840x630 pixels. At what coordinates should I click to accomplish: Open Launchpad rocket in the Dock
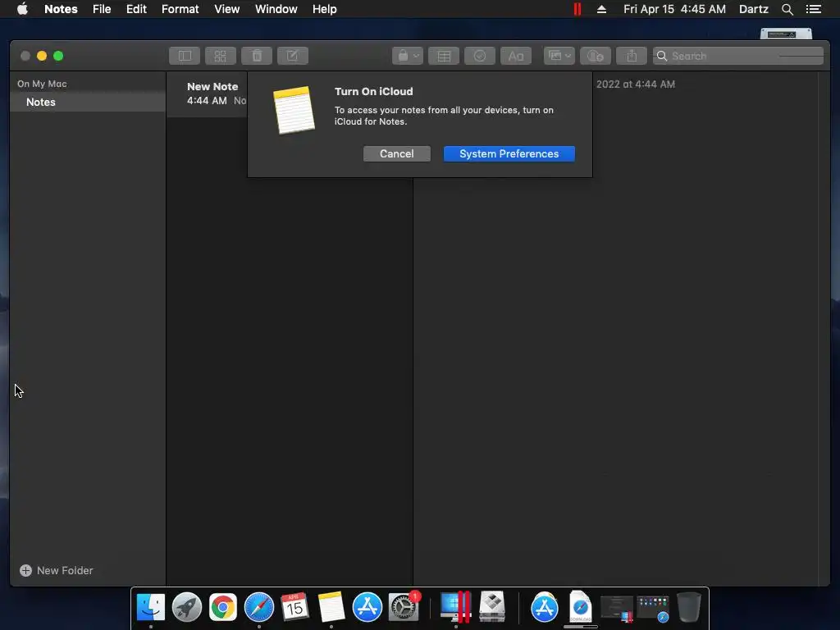186,607
